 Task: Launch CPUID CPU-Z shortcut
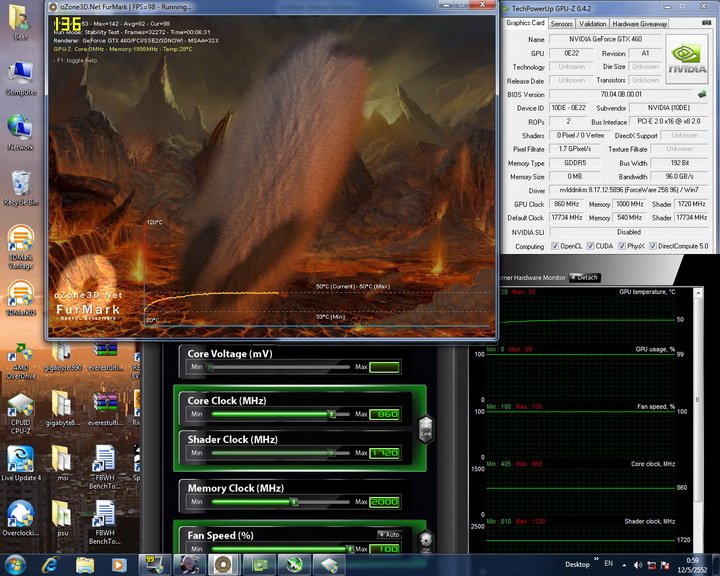click(x=20, y=413)
